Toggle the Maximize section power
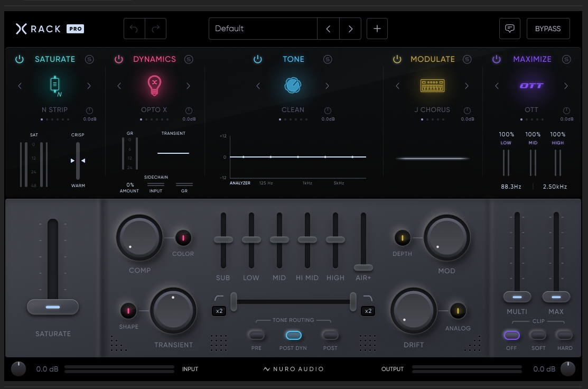Screen dimensions: 588x389 tap(497, 59)
